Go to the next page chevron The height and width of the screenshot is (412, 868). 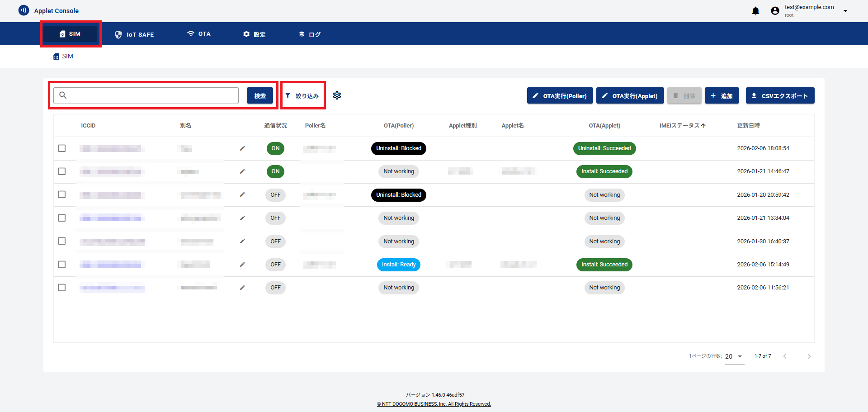(x=809, y=356)
